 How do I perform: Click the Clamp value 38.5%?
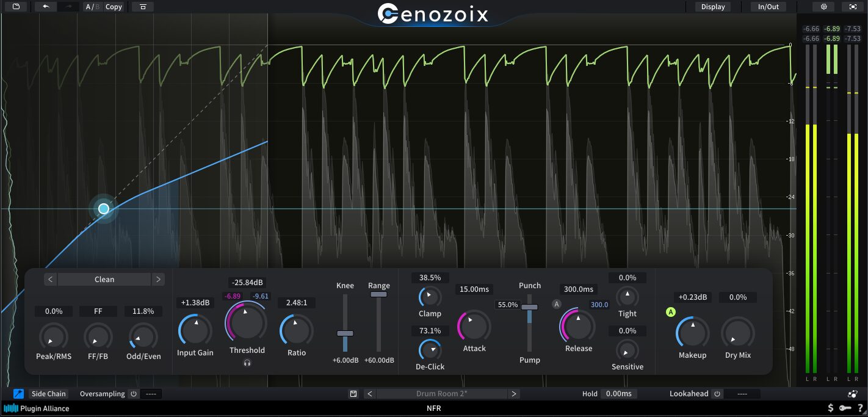click(430, 278)
